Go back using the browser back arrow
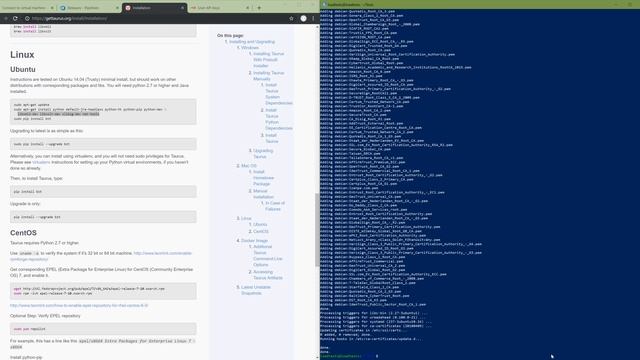The width and height of the screenshot is (640, 360). (x=6, y=18)
